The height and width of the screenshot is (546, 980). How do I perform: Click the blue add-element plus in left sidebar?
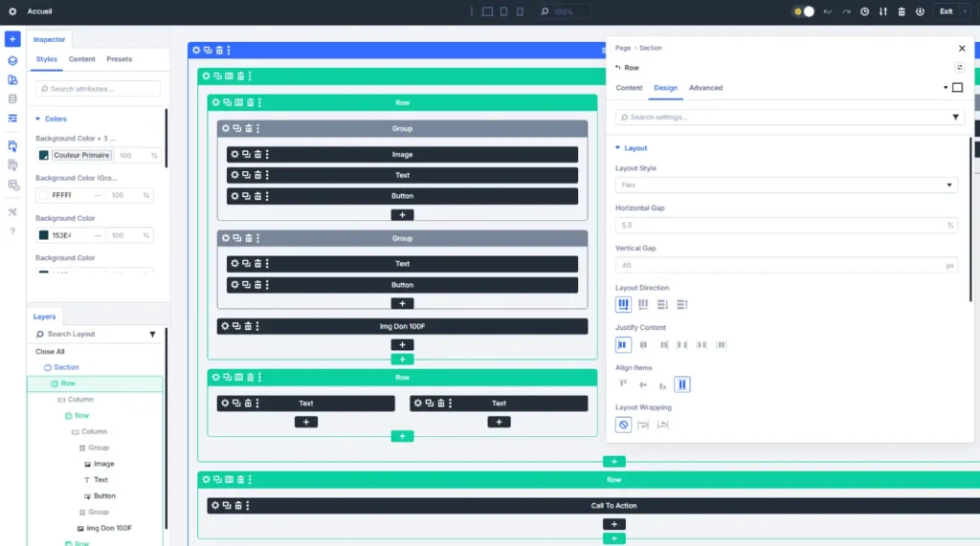pos(12,39)
